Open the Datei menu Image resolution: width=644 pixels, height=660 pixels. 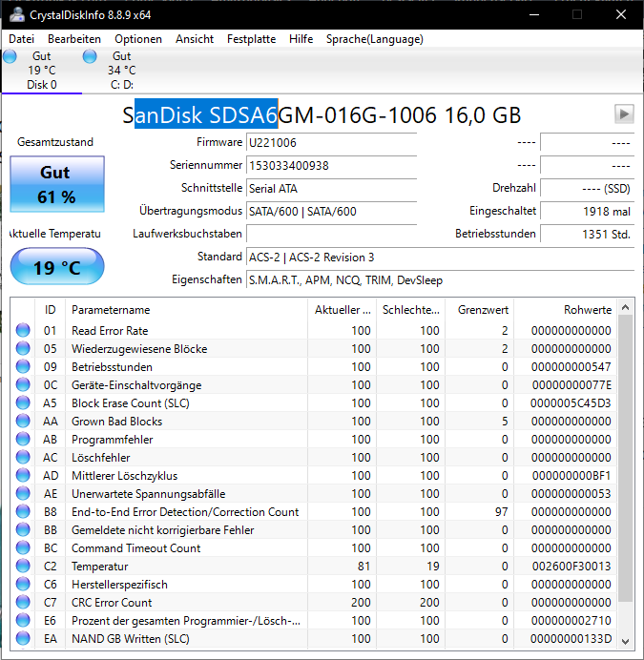pyautogui.click(x=22, y=39)
